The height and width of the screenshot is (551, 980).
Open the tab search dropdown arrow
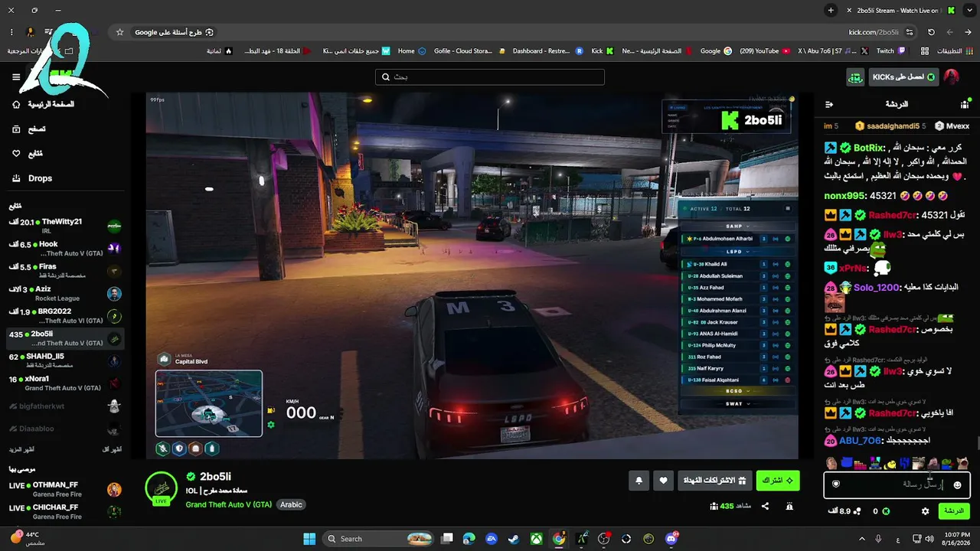[x=969, y=10]
